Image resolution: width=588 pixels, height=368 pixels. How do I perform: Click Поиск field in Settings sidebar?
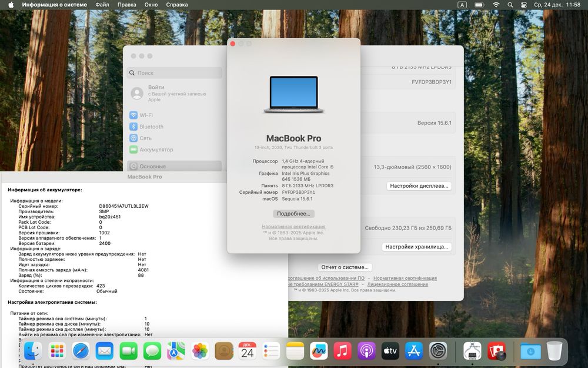[175, 73]
